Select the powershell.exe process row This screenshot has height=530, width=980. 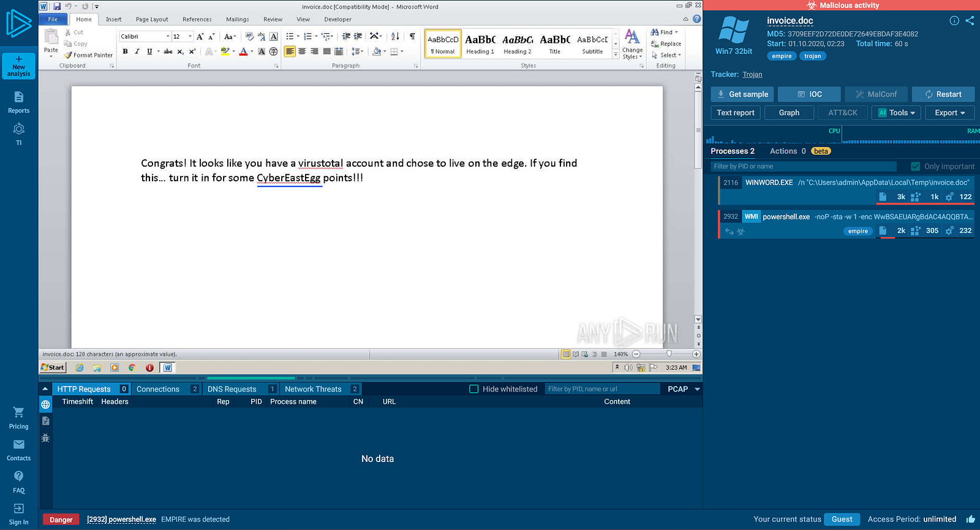(x=846, y=224)
